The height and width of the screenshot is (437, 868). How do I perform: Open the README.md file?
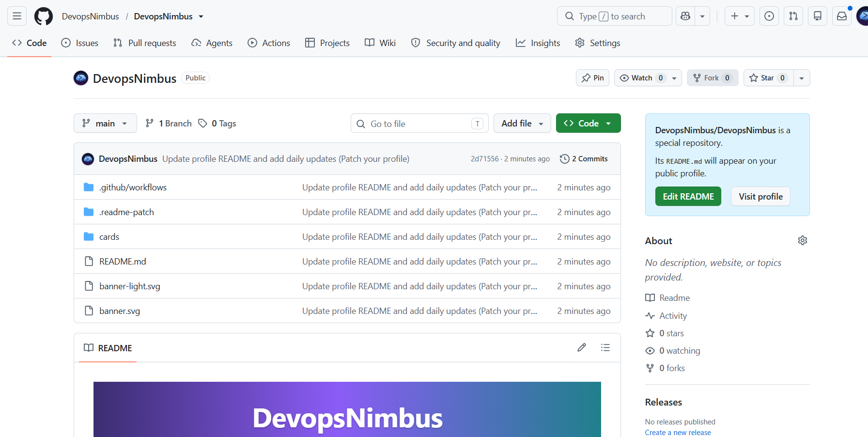point(123,261)
